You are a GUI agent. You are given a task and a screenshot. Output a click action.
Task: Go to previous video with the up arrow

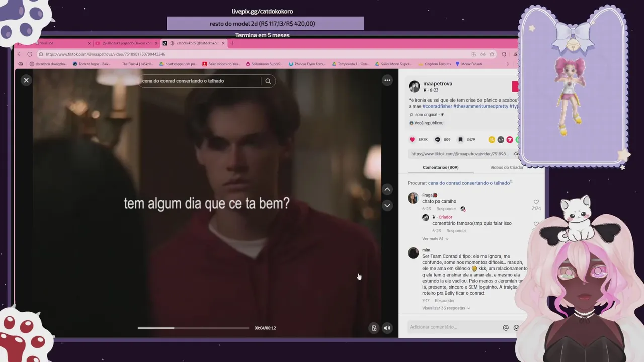tap(387, 189)
